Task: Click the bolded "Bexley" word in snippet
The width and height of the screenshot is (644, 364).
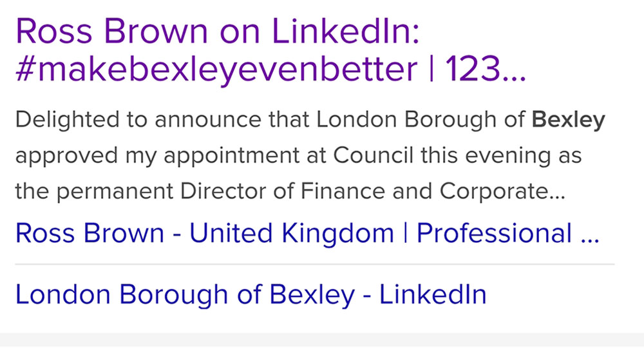Action: coord(569,120)
